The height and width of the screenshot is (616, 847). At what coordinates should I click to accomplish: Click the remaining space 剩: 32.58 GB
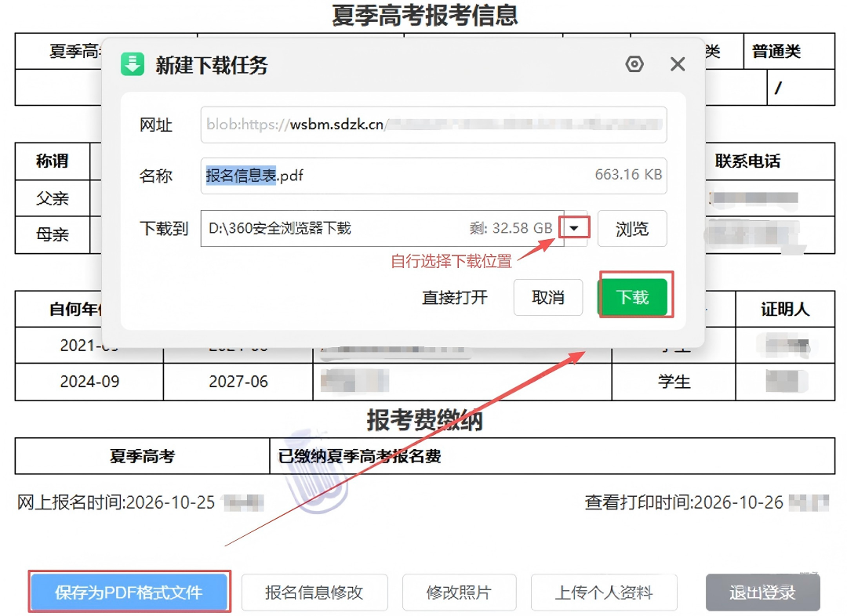point(511,228)
